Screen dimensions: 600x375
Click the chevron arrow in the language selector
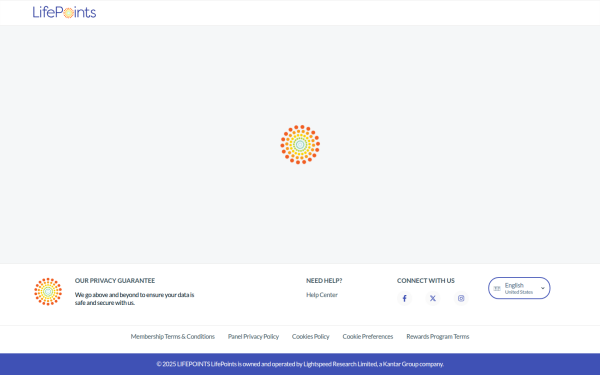[x=542, y=288]
